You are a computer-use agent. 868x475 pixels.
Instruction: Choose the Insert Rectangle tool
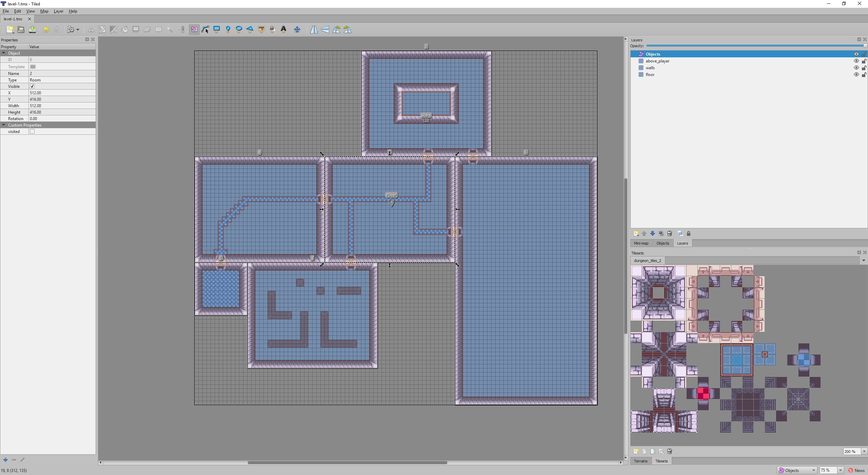pos(216,30)
